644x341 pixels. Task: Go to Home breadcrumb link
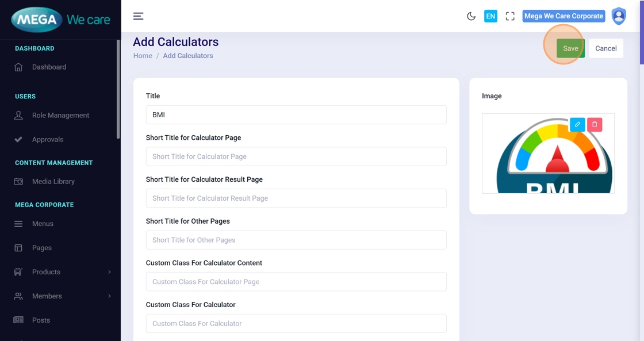click(x=143, y=56)
